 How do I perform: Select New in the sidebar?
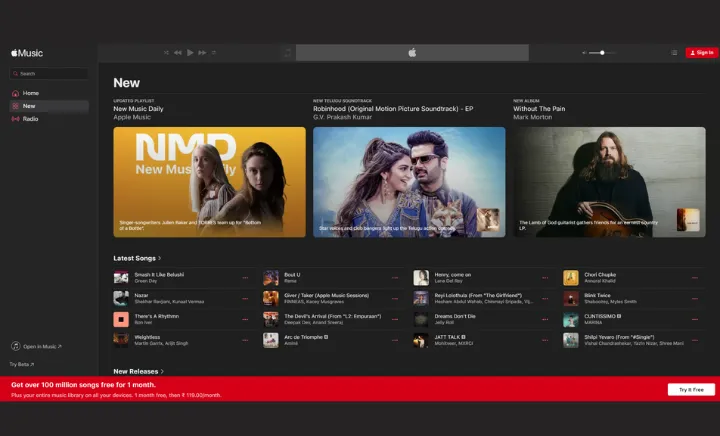pyautogui.click(x=49, y=106)
